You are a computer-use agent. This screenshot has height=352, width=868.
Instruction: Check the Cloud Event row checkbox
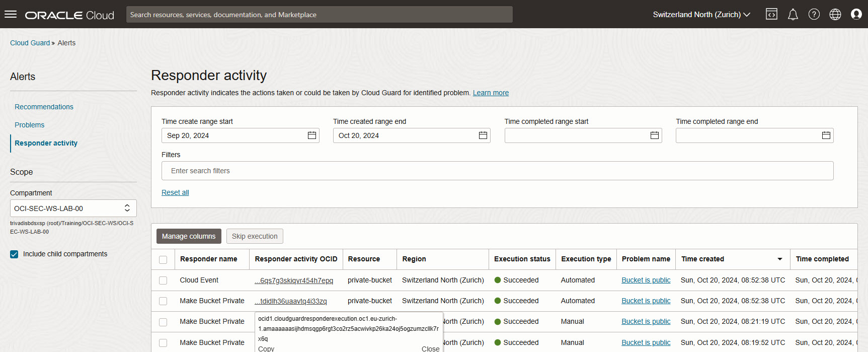pos(163,280)
